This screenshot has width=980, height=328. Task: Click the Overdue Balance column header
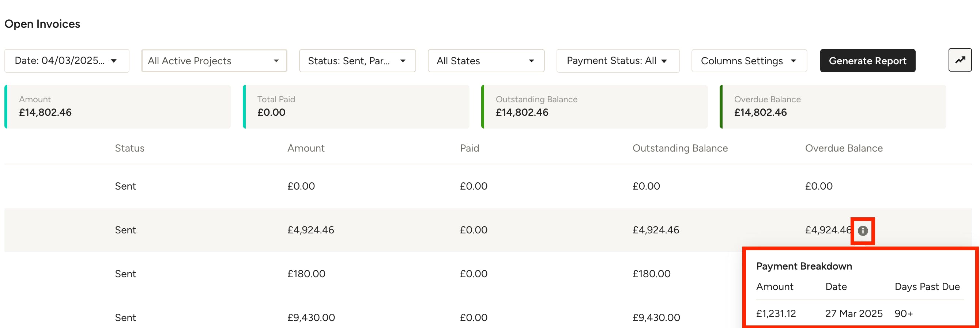844,148
